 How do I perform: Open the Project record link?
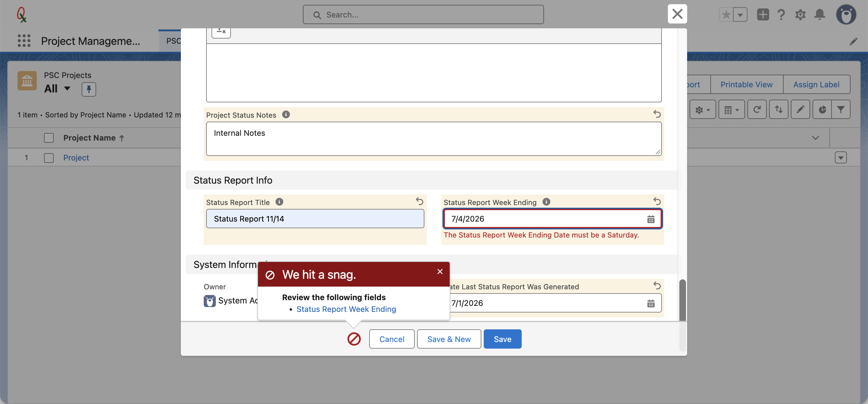click(76, 157)
